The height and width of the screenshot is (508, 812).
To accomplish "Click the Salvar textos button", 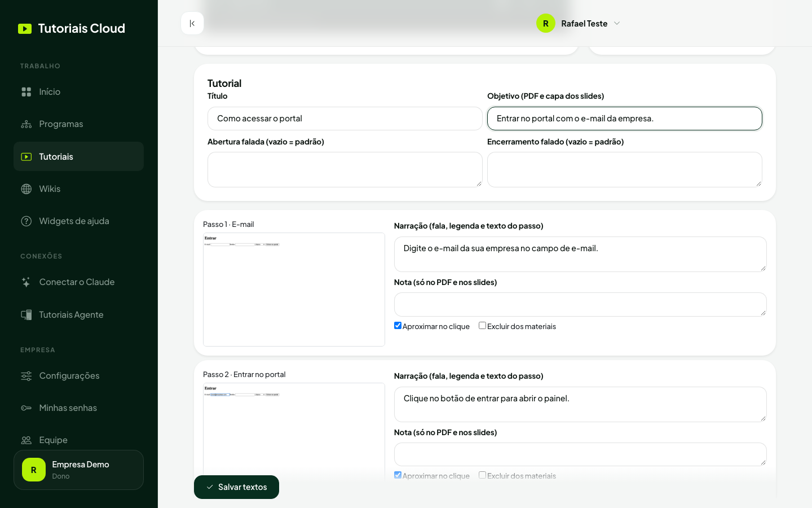I will (236, 487).
